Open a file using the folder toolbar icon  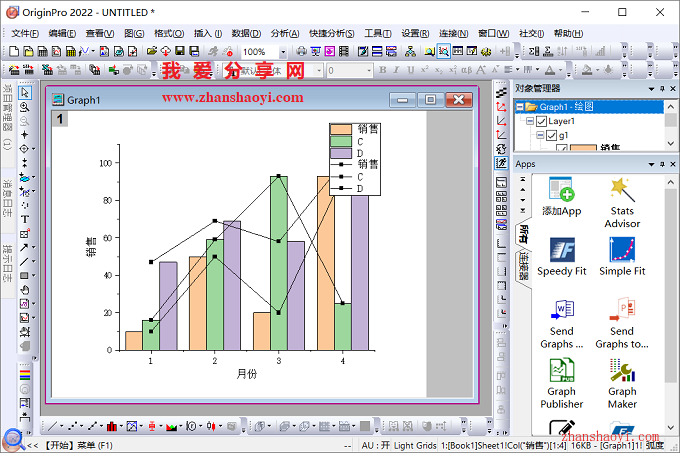pyautogui.click(x=151, y=52)
